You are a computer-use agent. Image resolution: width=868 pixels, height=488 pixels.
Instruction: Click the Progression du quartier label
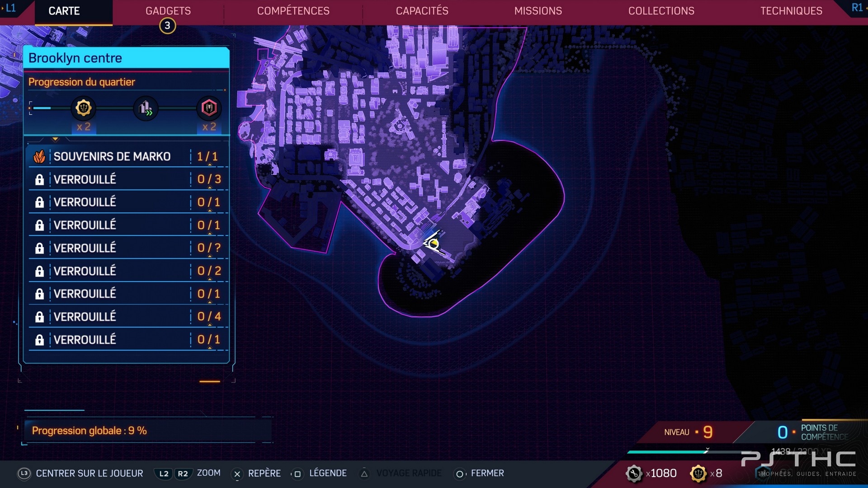(x=82, y=82)
